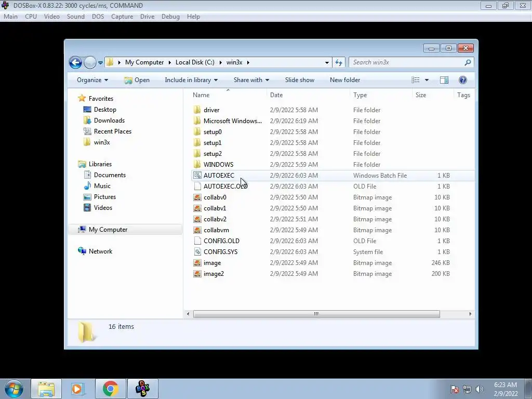Click the New folder button
532x399 pixels.
tap(345, 80)
